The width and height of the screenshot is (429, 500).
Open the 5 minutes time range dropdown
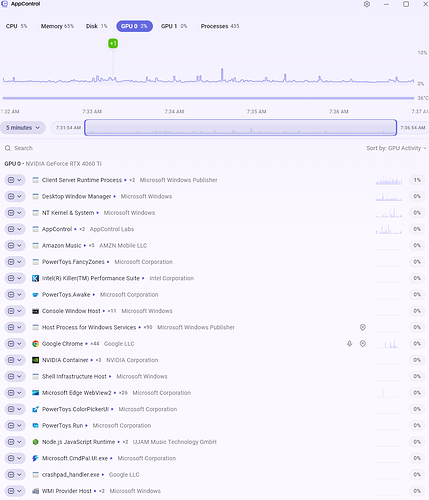click(23, 128)
